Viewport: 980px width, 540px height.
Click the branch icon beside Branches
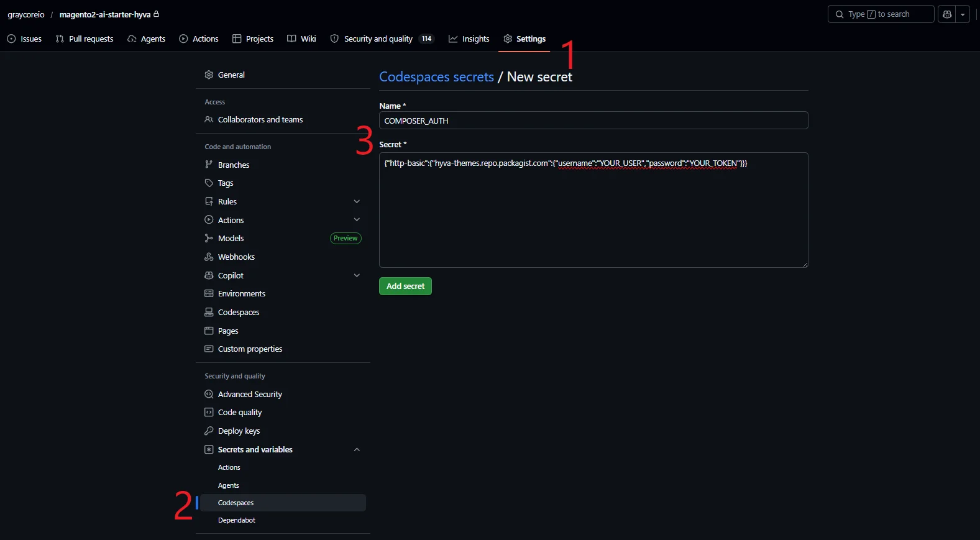click(209, 165)
